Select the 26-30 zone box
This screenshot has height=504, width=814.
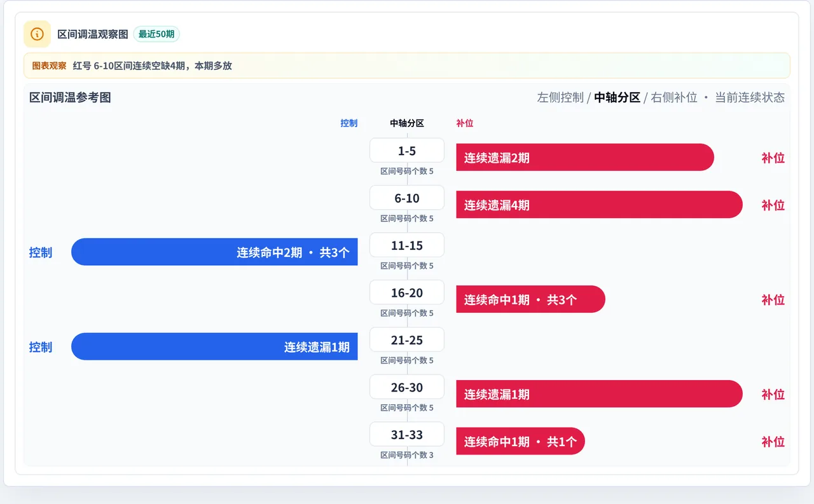coord(407,387)
